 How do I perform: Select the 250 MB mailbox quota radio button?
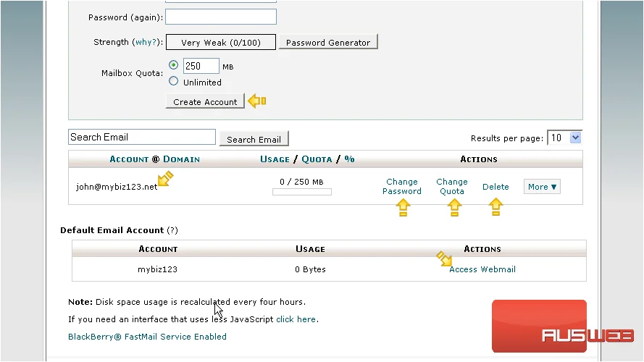pos(173,65)
